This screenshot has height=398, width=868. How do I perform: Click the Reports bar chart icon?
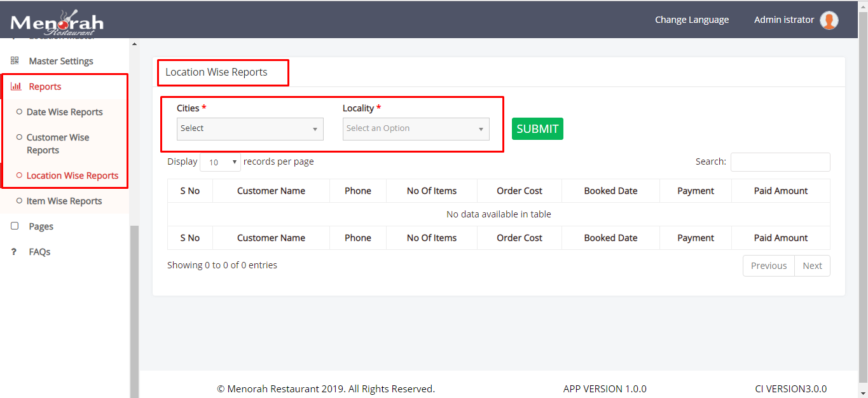point(16,86)
